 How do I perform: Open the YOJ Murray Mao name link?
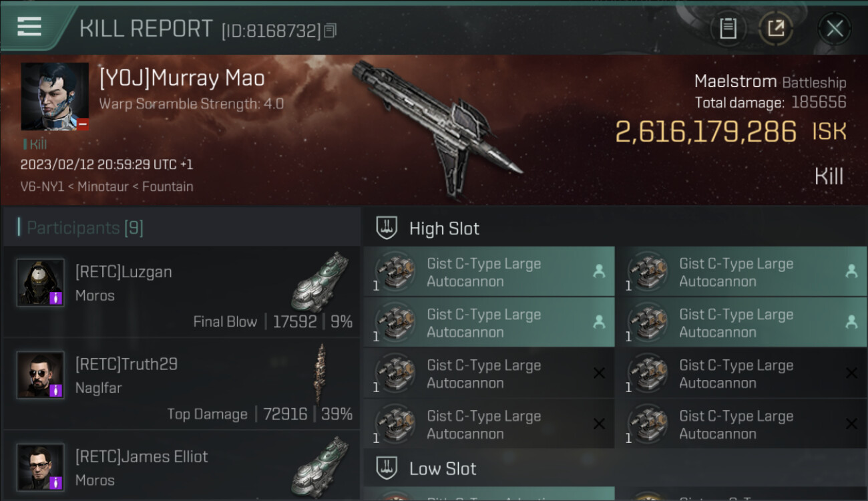click(182, 78)
